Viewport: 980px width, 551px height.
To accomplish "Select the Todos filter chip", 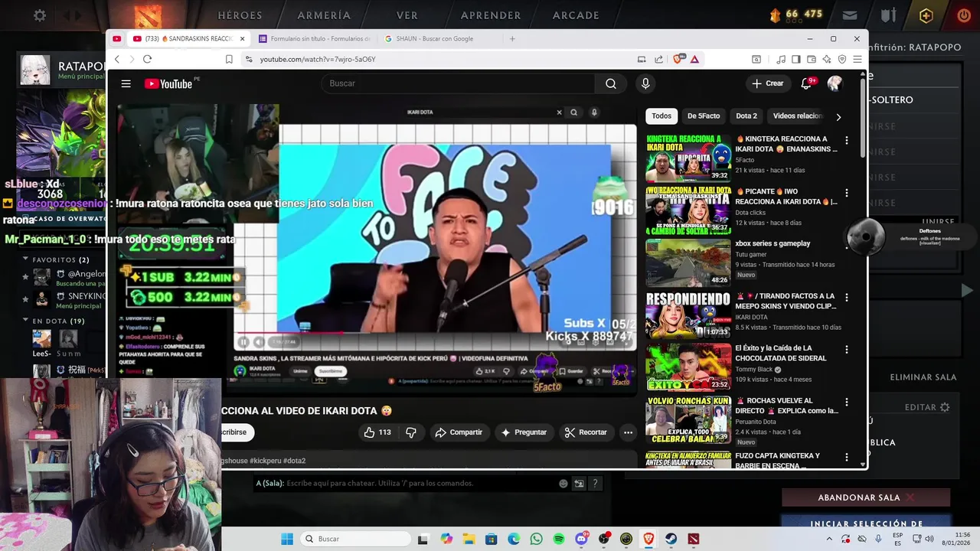I will [x=661, y=116].
